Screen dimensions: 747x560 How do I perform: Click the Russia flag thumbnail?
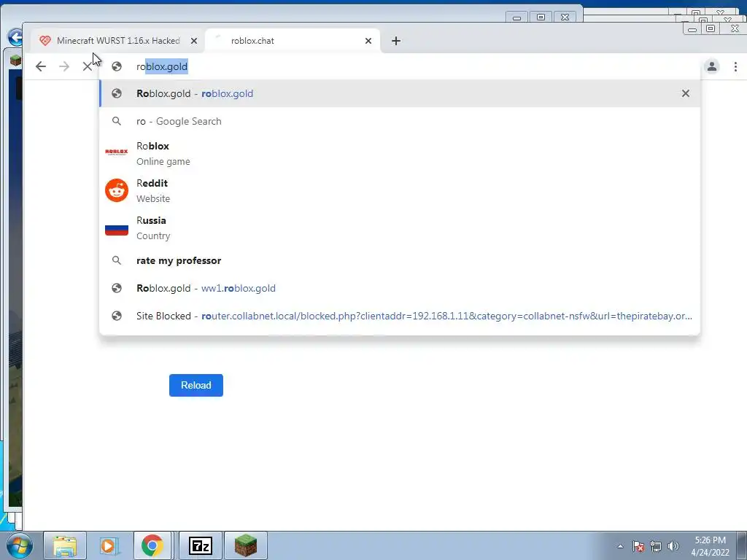tap(116, 229)
